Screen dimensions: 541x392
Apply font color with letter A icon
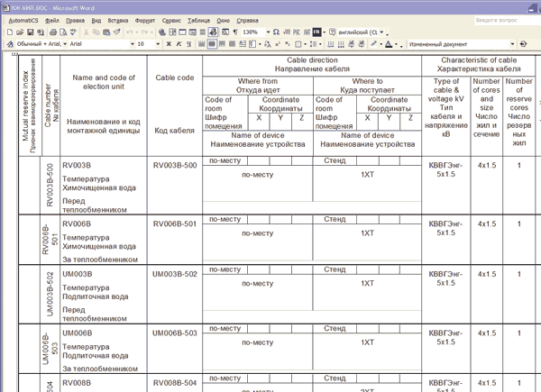click(389, 44)
